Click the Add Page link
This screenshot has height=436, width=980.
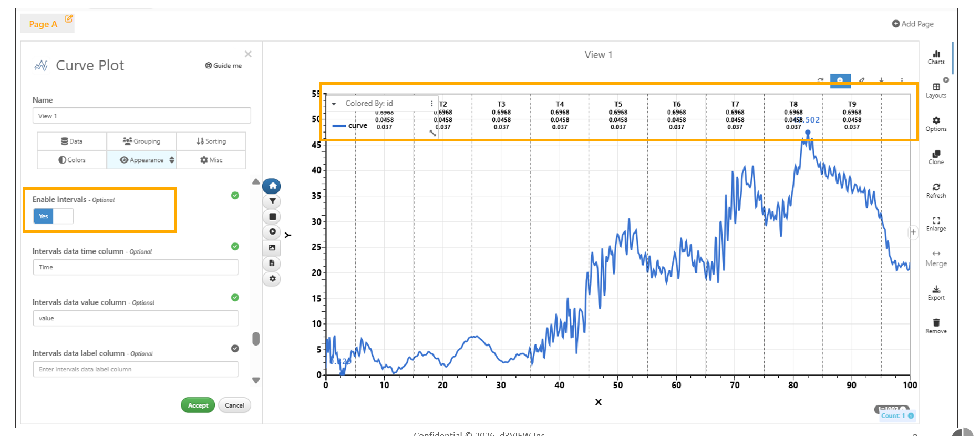913,24
